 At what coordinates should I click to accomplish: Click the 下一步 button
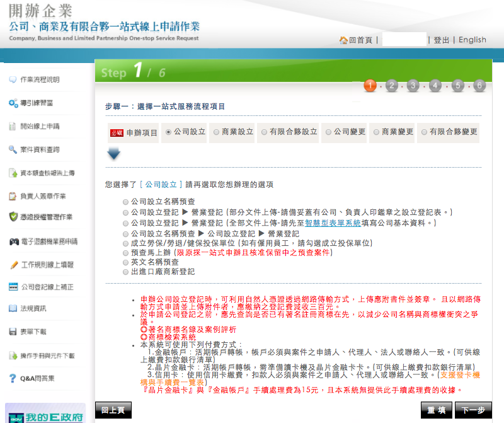(x=473, y=410)
